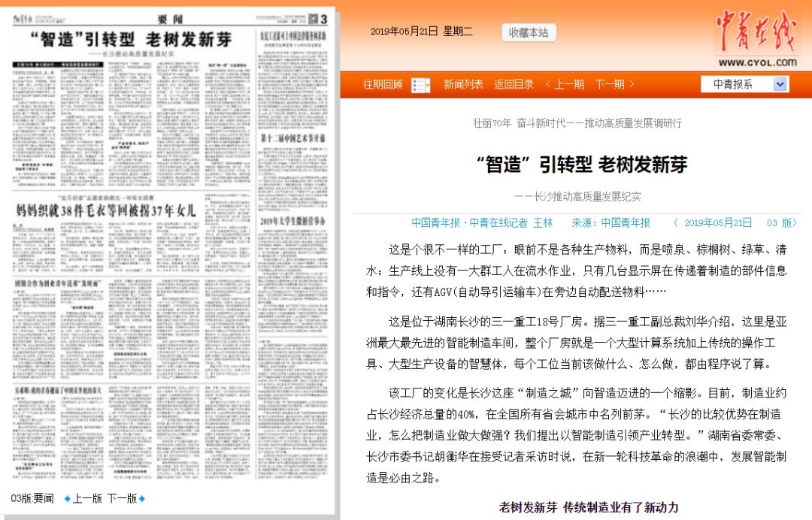
Task: Click the series line 壮丽70年 奋斗新时代
Action: pyautogui.click(x=577, y=123)
